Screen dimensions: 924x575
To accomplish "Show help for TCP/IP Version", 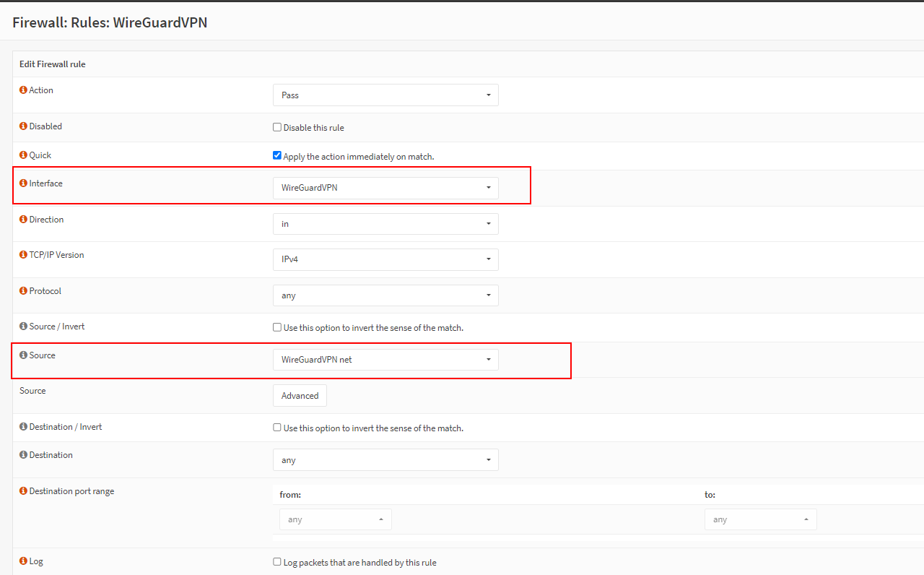I will [x=23, y=255].
